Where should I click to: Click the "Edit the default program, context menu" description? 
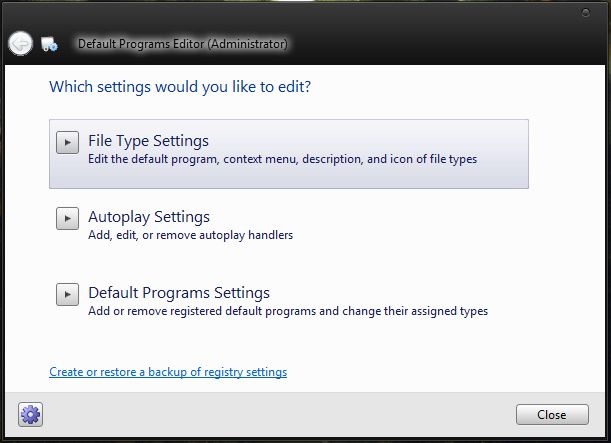[282, 159]
